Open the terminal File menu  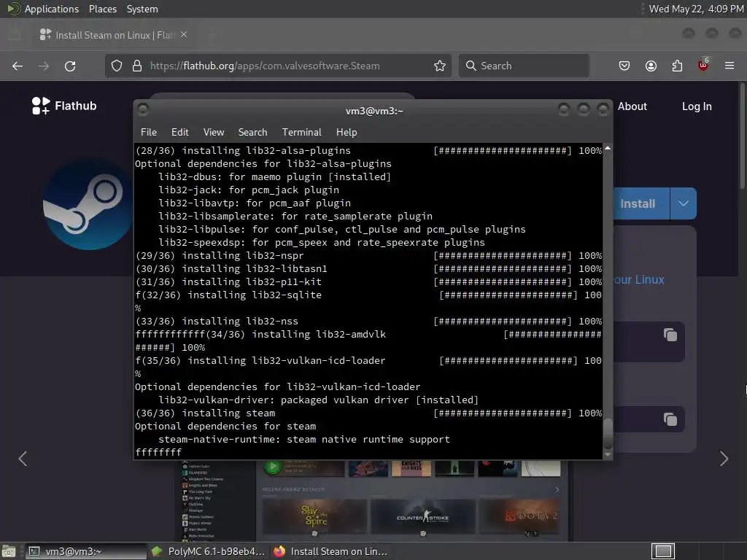tap(149, 132)
